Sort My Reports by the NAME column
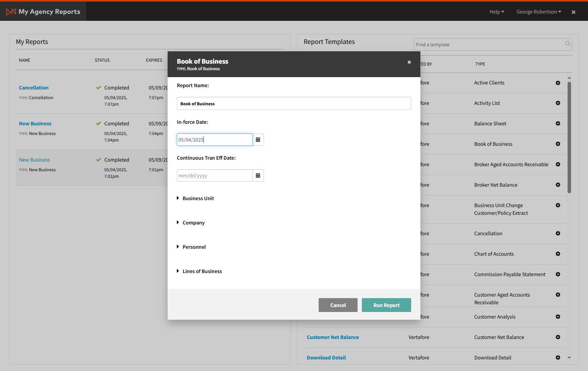The width and height of the screenshot is (588, 371). (25, 60)
